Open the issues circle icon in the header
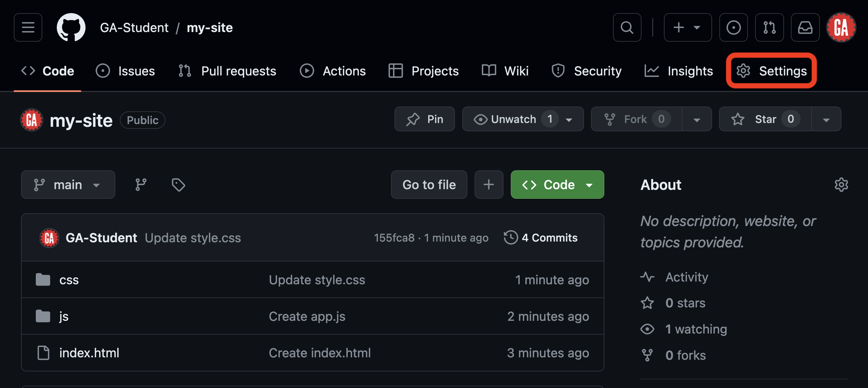 tap(734, 27)
